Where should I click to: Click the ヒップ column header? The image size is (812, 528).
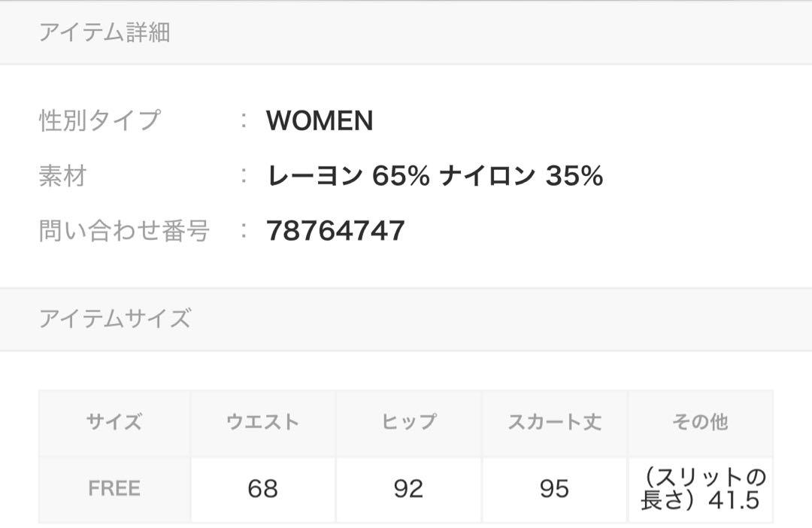pos(409,422)
